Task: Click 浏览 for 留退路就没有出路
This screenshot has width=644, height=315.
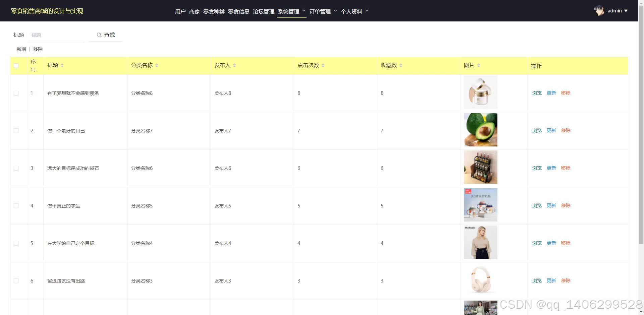Action: click(537, 280)
